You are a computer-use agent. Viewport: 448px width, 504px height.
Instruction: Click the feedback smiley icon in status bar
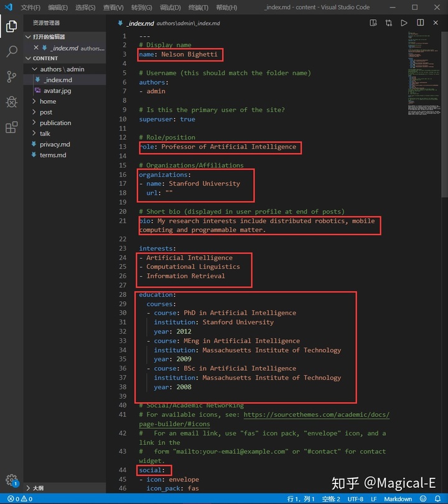pyautogui.click(x=423, y=499)
